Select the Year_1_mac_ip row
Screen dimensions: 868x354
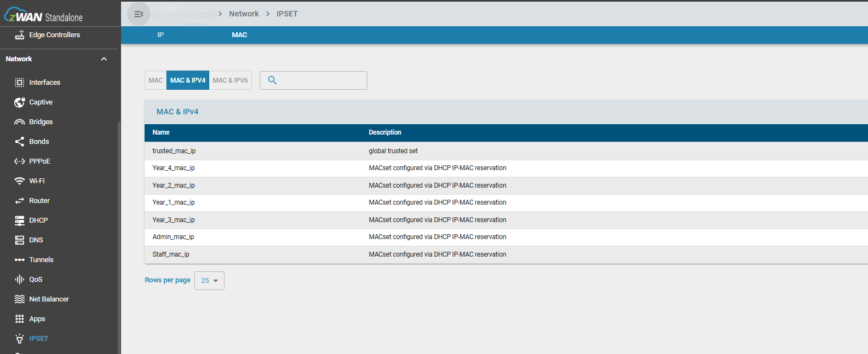[506, 202]
